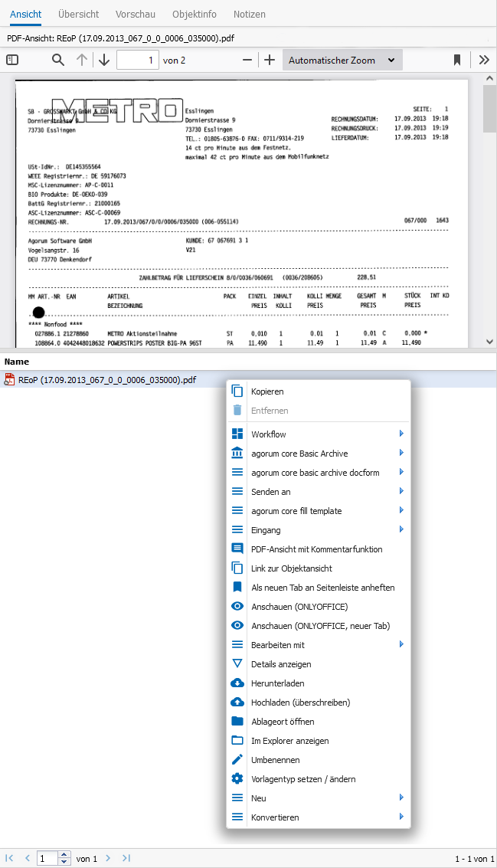Switch to the Ansicht tab

pyautogui.click(x=26, y=15)
